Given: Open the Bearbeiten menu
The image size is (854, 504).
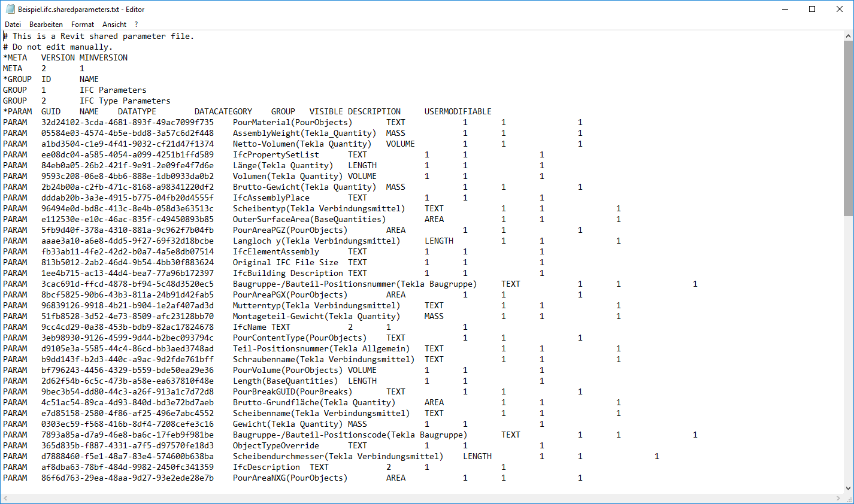Looking at the screenshot, I should pyautogui.click(x=46, y=25).
